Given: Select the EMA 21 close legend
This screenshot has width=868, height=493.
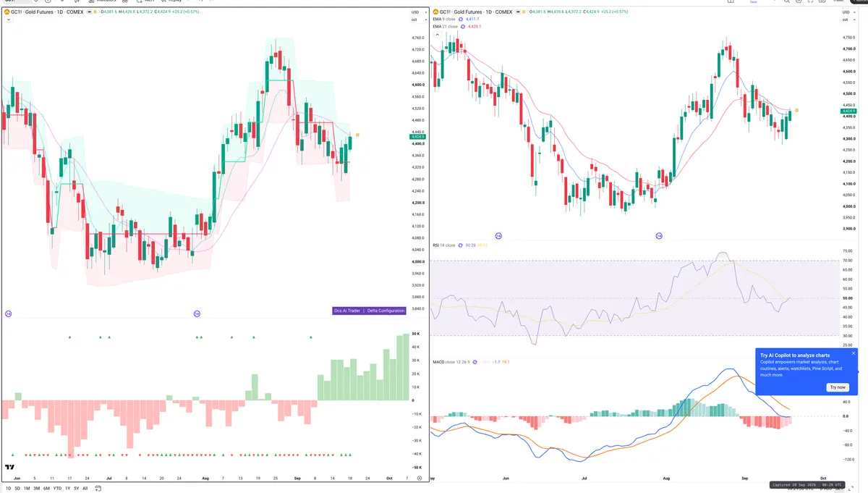Looking at the screenshot, I should 445,26.
